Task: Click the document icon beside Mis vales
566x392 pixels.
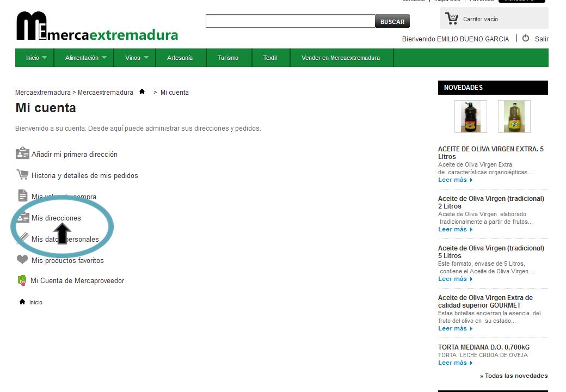Action: pyautogui.click(x=22, y=195)
